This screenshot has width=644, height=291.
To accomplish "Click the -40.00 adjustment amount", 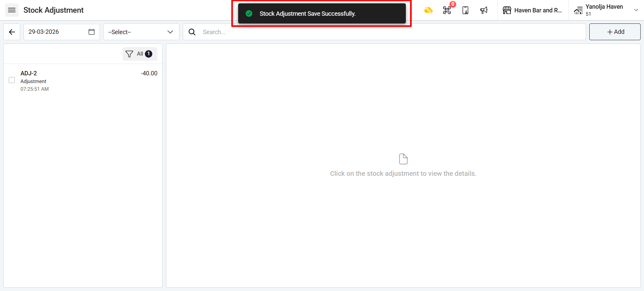I will coord(149,73).
